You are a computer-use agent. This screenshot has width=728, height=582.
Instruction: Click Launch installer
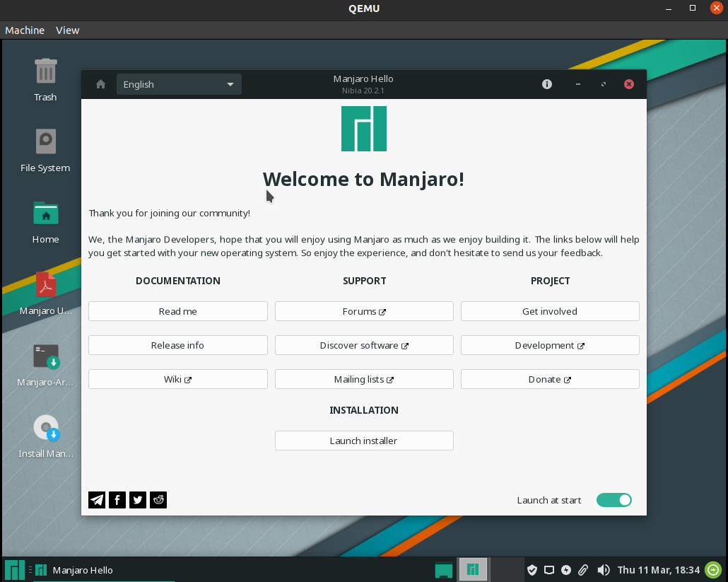[364, 440]
